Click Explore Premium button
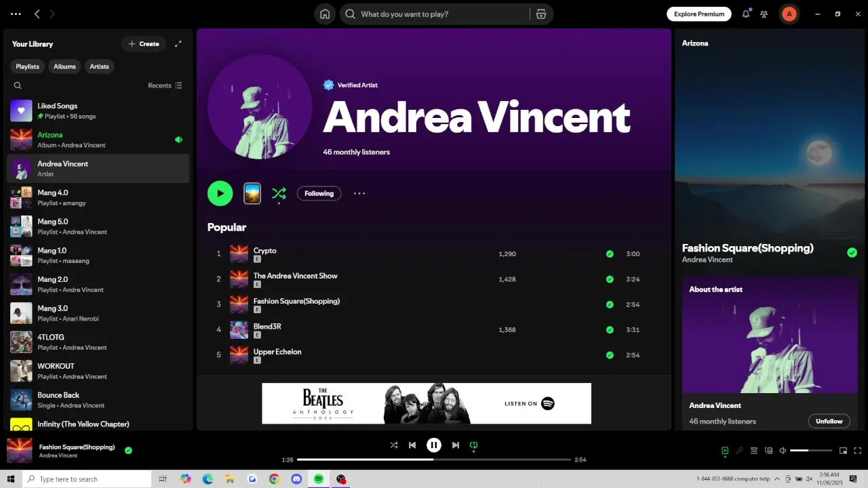The width and height of the screenshot is (868, 488). [x=699, y=14]
